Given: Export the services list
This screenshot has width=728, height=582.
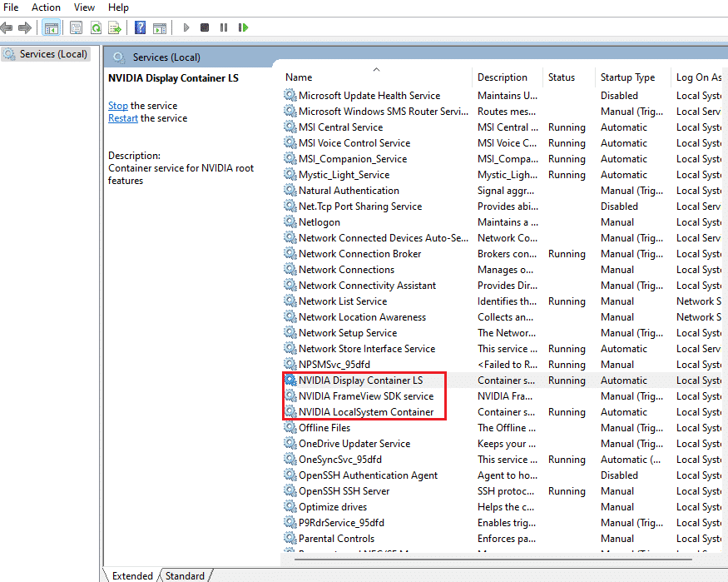Looking at the screenshot, I should 113,27.
